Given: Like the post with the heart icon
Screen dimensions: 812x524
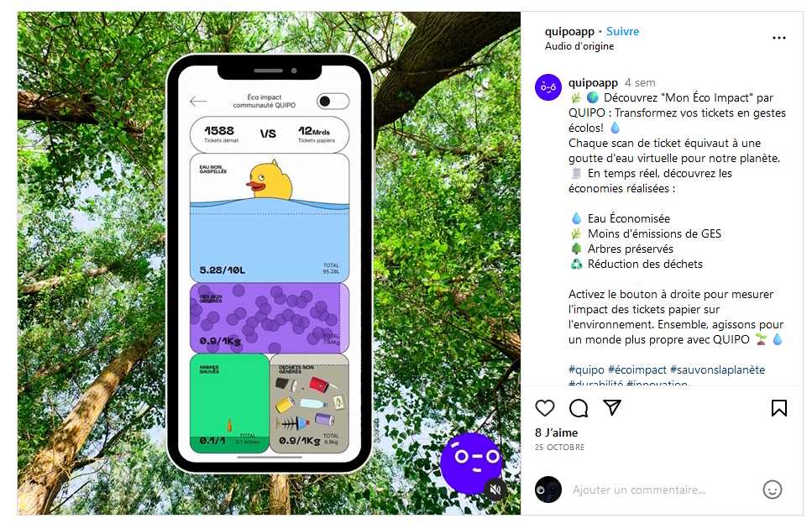Looking at the screenshot, I should (x=545, y=408).
